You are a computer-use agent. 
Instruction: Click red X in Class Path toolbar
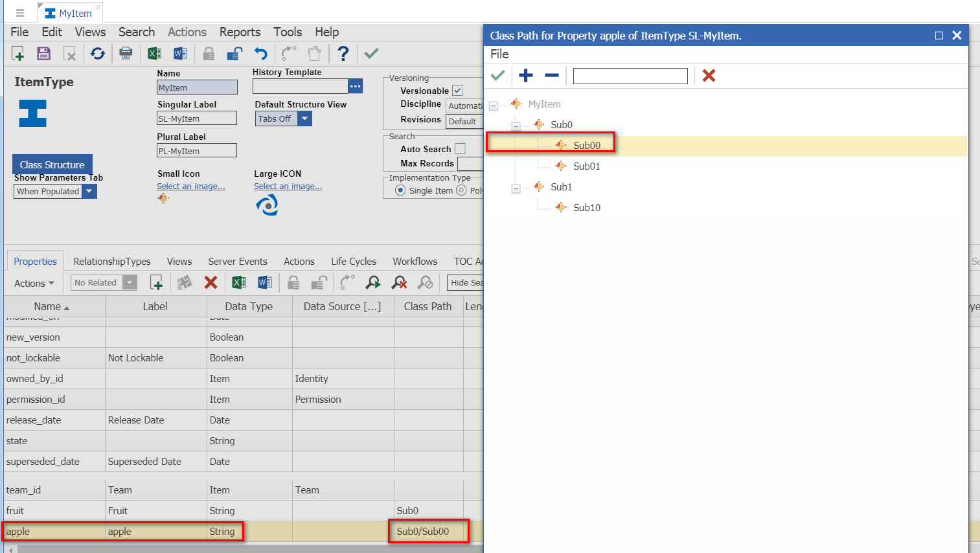(x=709, y=76)
